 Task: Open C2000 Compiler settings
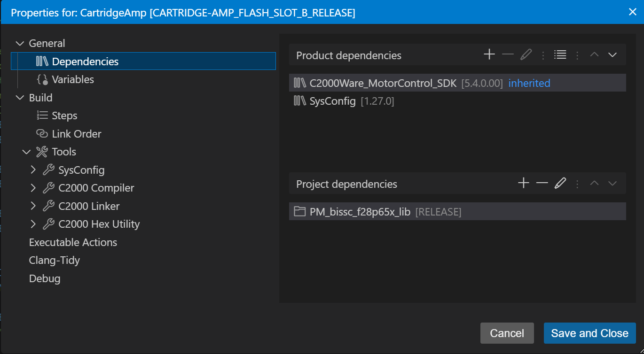(x=96, y=188)
